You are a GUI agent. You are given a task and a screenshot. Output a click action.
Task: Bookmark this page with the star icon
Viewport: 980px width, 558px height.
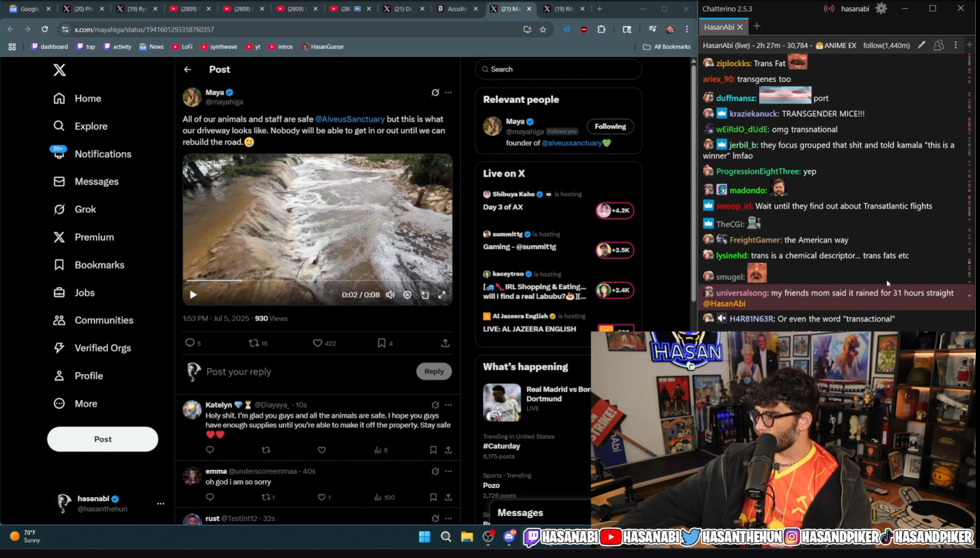[543, 29]
